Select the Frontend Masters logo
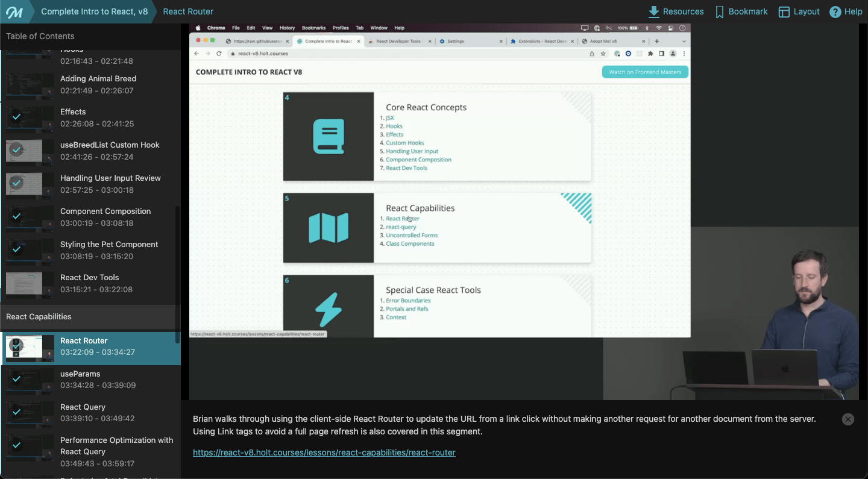The height and width of the screenshot is (479, 868). pyautogui.click(x=14, y=11)
